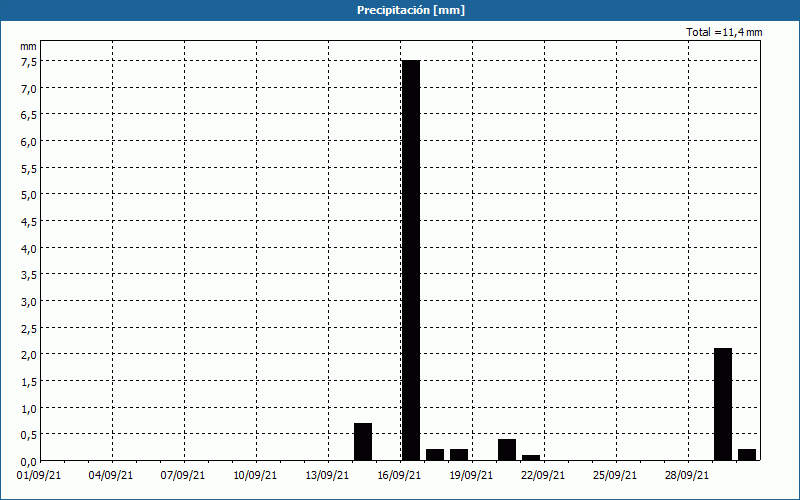Screen dimensions: 800x500
Task: Click the x-axis label 22/09/21
Action: coord(543,475)
